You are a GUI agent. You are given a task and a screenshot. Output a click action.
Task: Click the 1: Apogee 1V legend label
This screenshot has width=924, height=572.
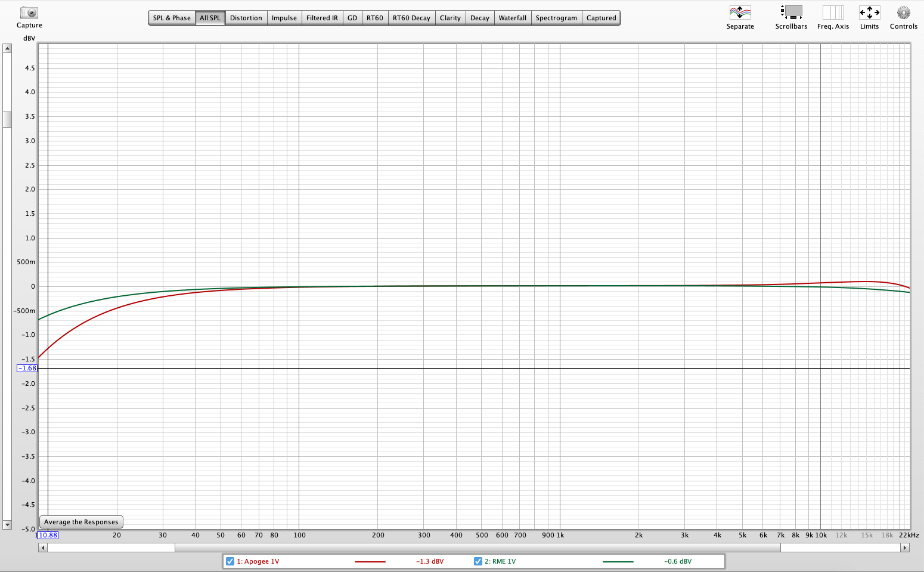(x=258, y=561)
